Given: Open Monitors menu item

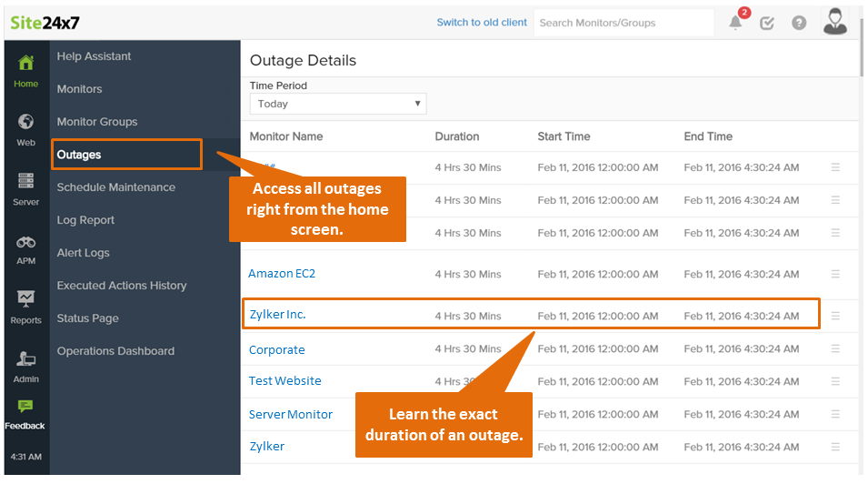Looking at the screenshot, I should (x=79, y=89).
